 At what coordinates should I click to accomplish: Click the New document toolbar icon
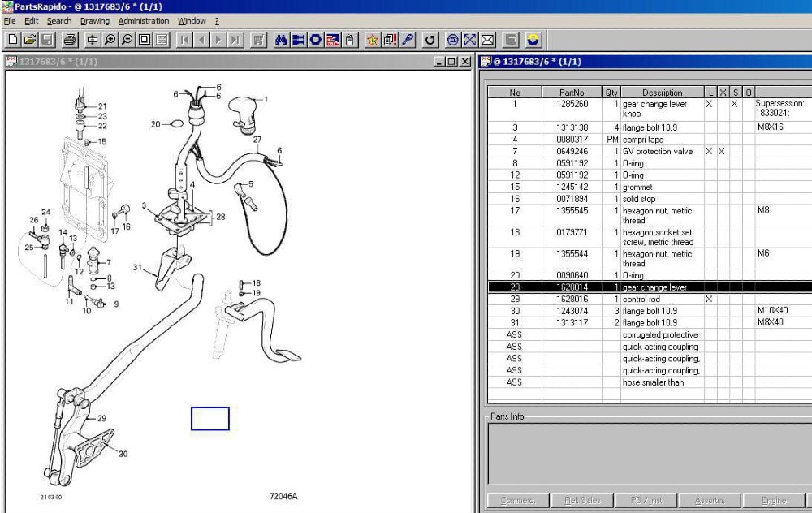point(11,39)
